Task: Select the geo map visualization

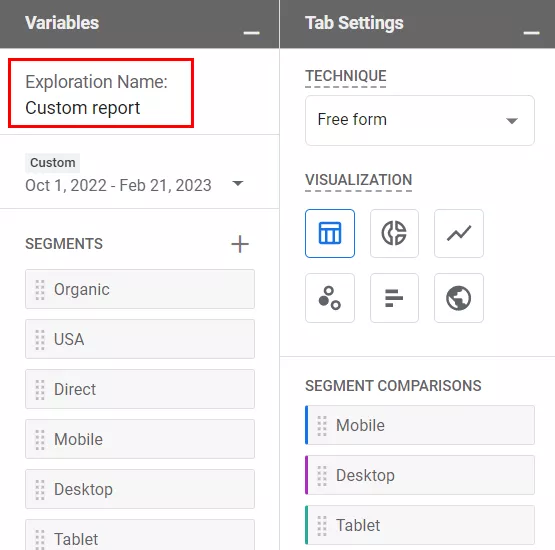Action: tap(459, 298)
